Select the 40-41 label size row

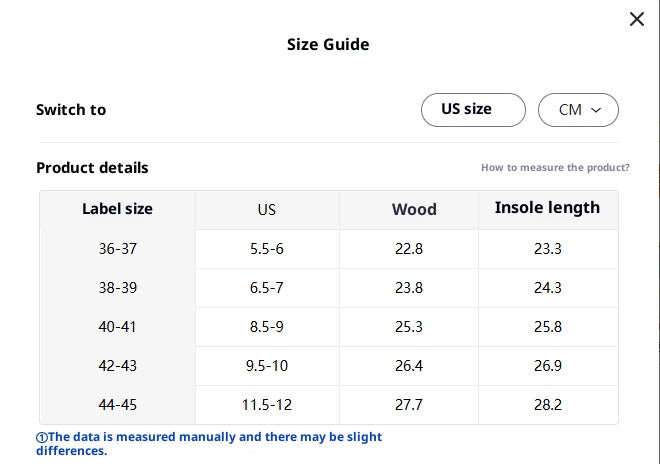coord(117,327)
